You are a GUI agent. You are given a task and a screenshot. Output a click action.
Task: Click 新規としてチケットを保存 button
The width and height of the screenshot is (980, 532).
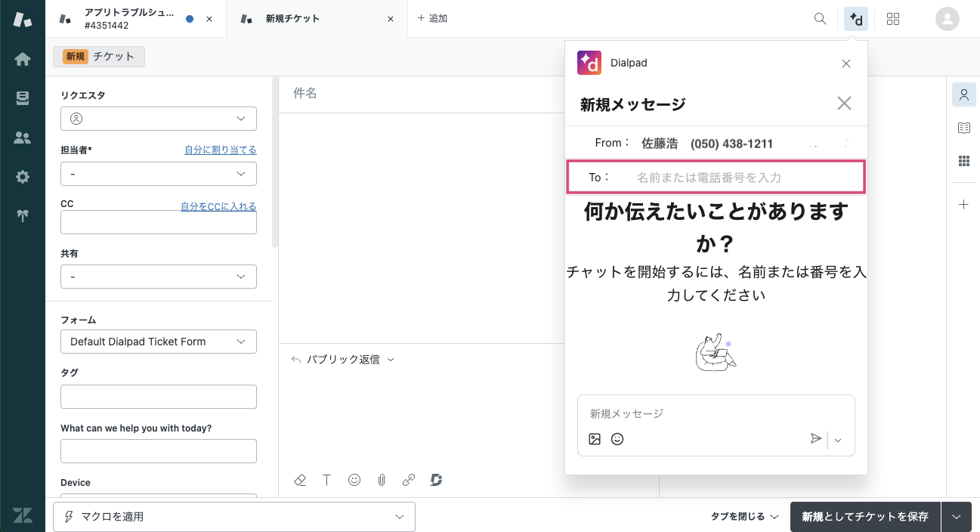pyautogui.click(x=865, y=517)
